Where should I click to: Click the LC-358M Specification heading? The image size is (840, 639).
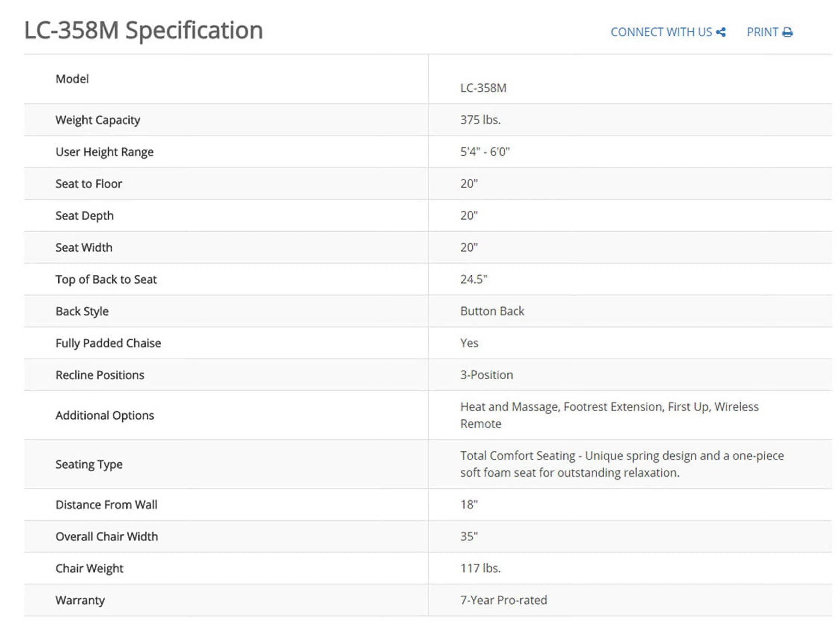[143, 31]
